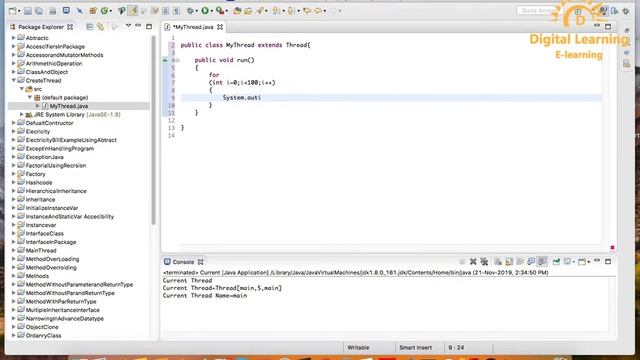Toggle fold marker beside run() method

[x=178, y=60]
